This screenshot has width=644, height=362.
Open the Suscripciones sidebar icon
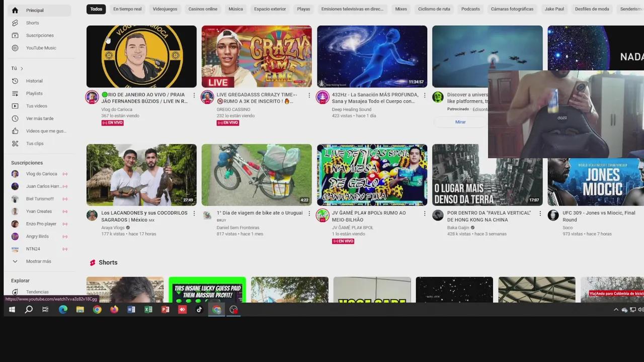click(15, 35)
